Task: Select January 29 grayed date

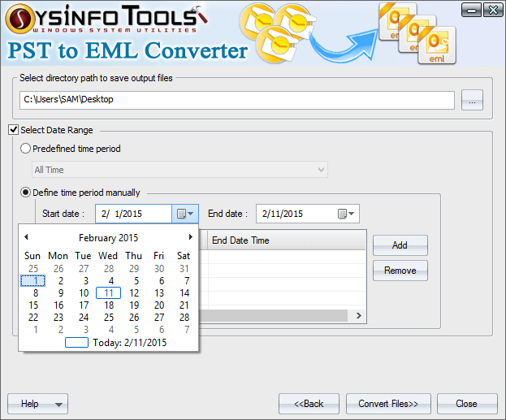Action: (x=134, y=269)
